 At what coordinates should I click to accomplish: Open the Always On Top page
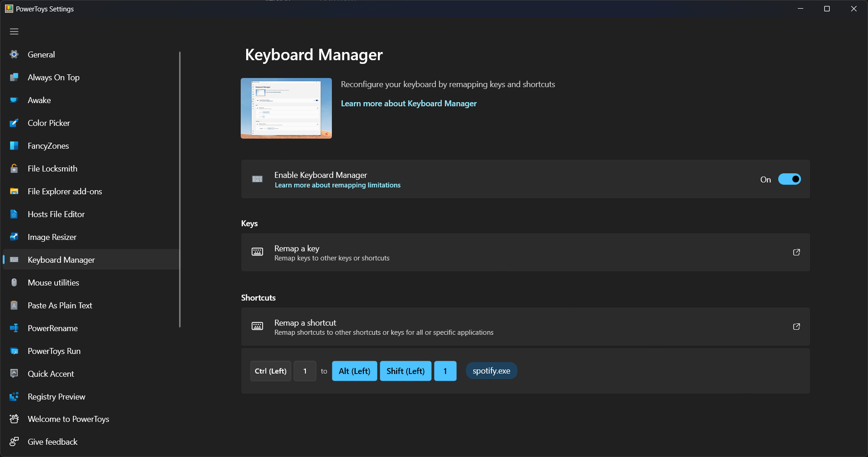tap(91, 77)
